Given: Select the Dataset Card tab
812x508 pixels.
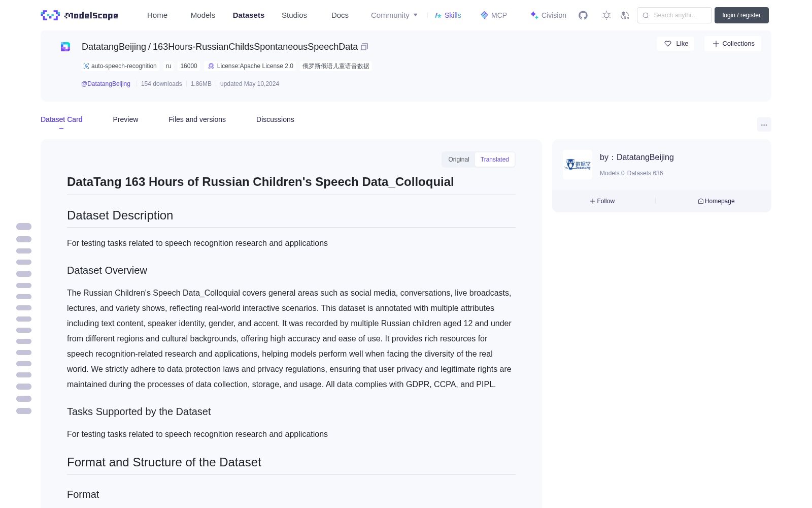Looking at the screenshot, I should [61, 119].
